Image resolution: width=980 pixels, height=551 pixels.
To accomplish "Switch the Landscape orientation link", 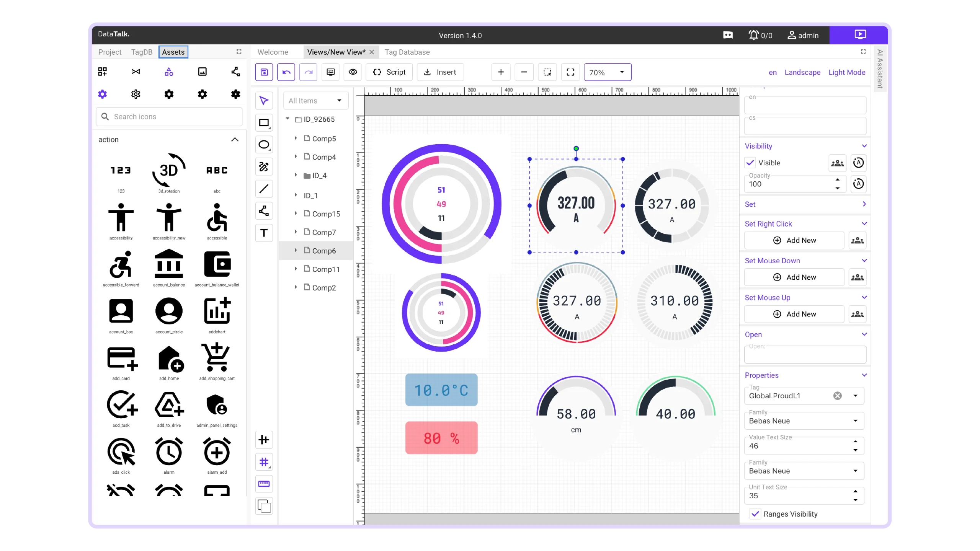I will coord(802,72).
